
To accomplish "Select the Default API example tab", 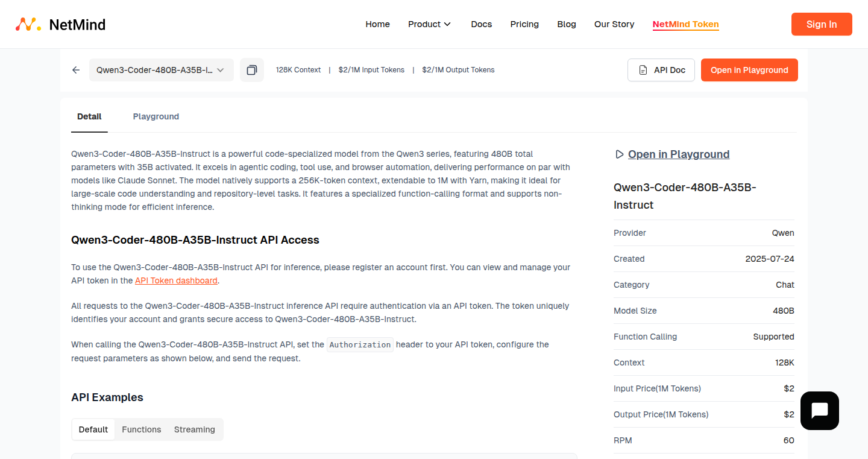I will (93, 429).
